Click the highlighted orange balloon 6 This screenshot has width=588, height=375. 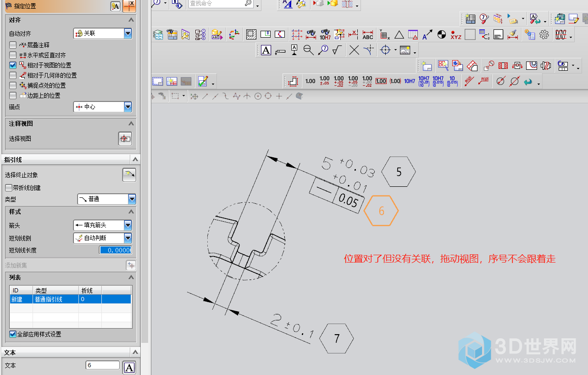381,211
